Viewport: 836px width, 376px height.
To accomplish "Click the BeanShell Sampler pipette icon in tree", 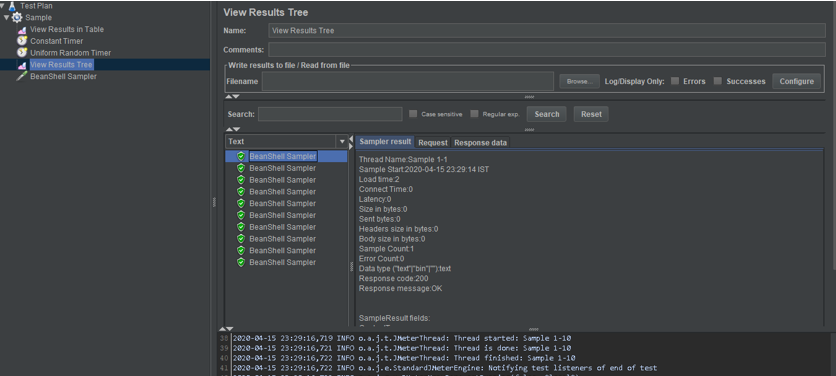I will click(x=22, y=76).
